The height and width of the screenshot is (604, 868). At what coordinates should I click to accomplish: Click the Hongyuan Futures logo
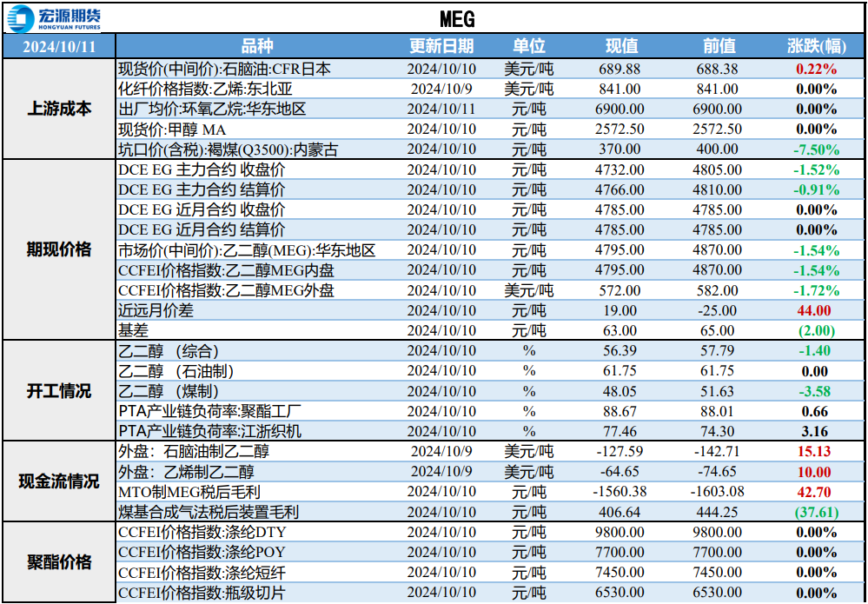point(54,18)
